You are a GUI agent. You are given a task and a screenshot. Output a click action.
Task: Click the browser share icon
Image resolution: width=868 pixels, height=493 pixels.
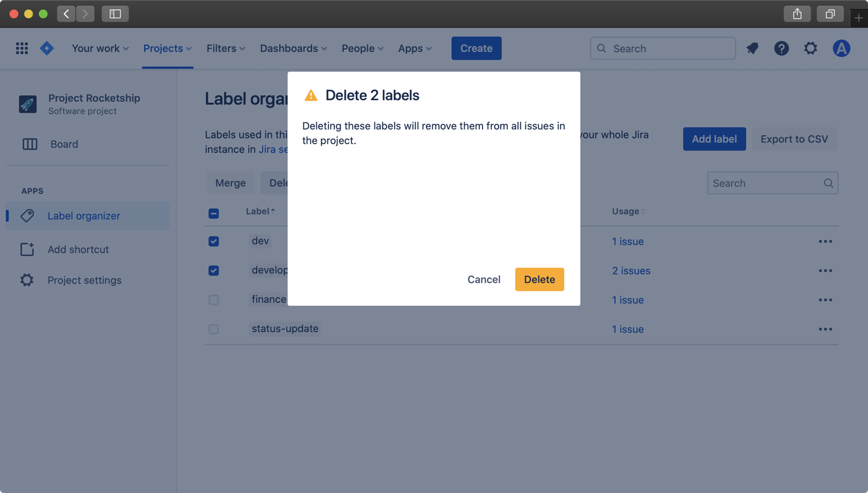click(797, 14)
